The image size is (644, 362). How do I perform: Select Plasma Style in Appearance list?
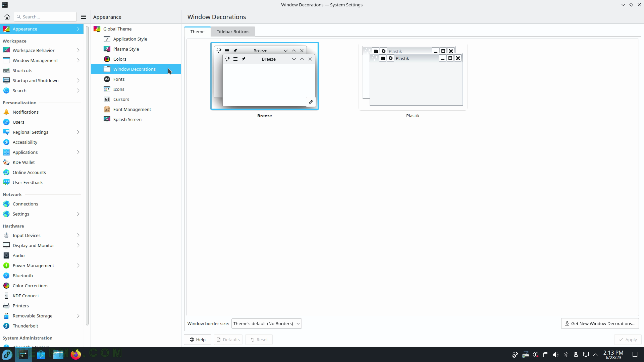[136, 49]
